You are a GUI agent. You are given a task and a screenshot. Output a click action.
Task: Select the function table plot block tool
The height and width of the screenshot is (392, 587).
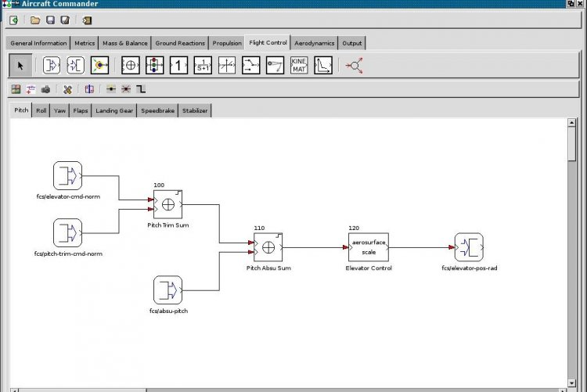tap(323, 66)
